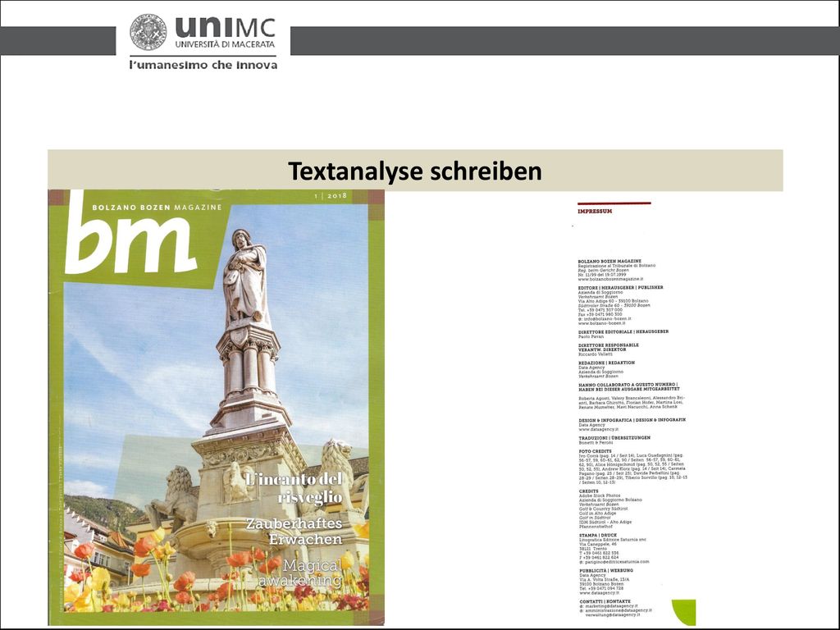This screenshot has width=840, height=630.
Task: Click the "BOLZANO BOZEN MAGAZINE" heading in the Impressum
Action: pos(609,261)
